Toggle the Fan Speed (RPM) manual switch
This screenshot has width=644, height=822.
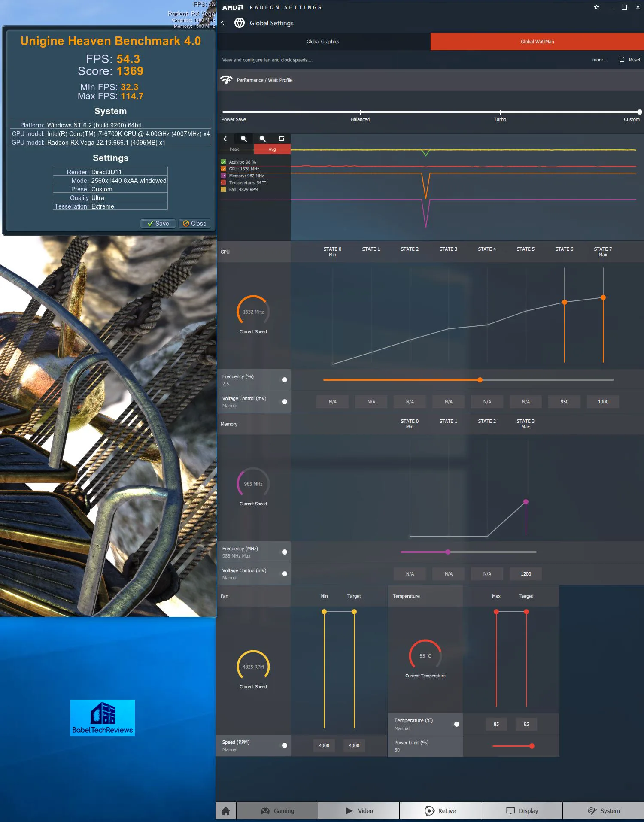click(x=284, y=746)
